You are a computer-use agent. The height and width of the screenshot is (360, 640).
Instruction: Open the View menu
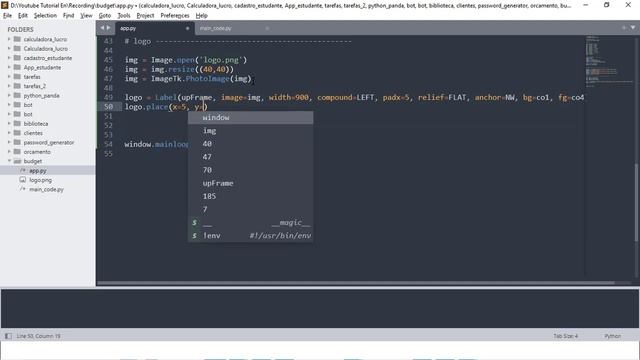click(x=86, y=16)
